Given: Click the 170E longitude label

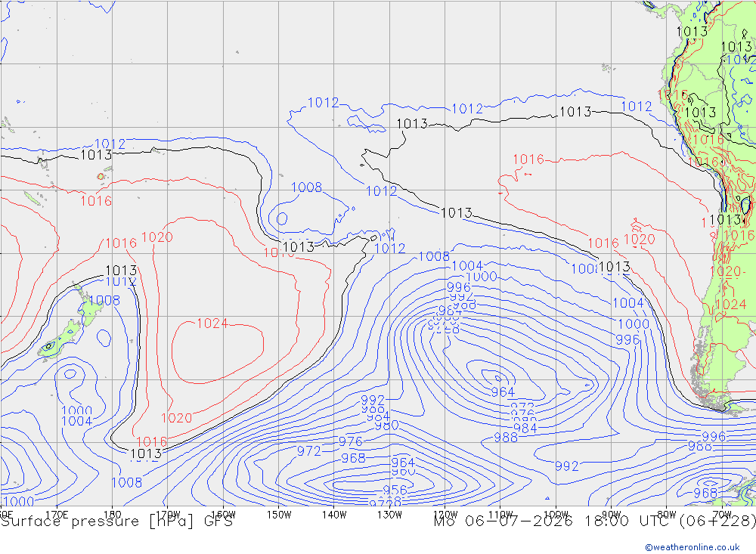Looking at the screenshot, I should pyautogui.click(x=57, y=515).
